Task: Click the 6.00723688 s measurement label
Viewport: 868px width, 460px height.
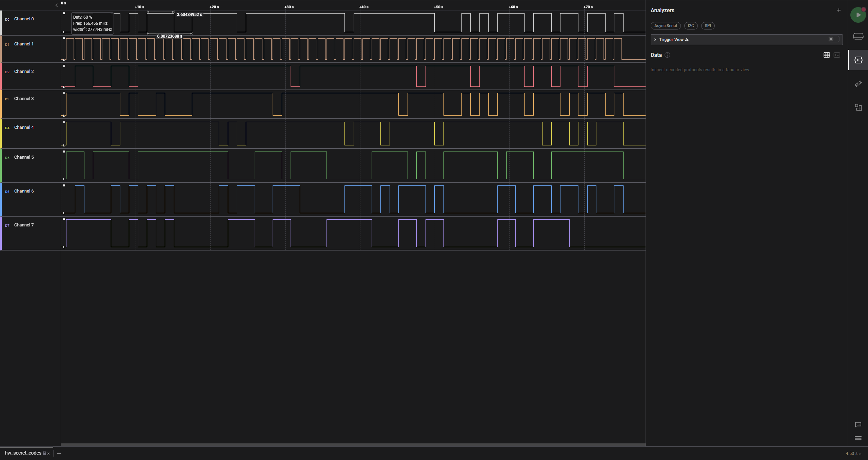Action: (170, 36)
